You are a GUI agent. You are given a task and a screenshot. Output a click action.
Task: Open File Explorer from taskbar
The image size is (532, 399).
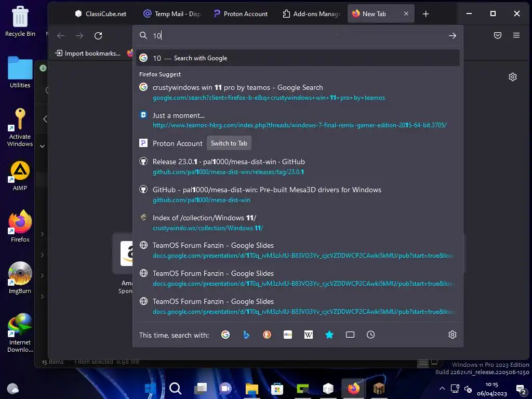pyautogui.click(x=252, y=389)
